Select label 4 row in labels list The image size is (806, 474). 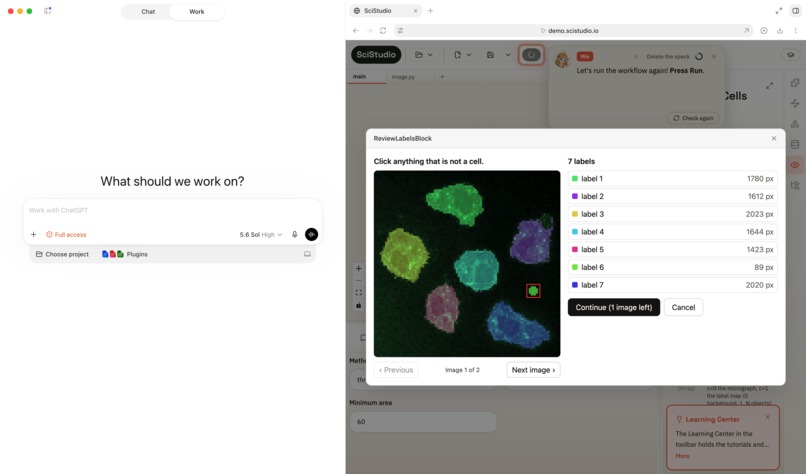pos(672,232)
